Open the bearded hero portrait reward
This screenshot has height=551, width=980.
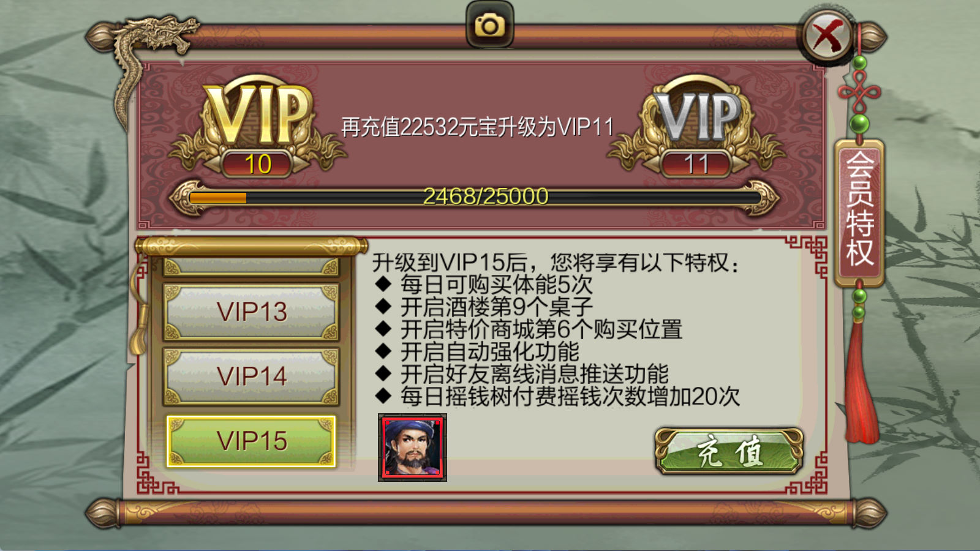click(412, 447)
